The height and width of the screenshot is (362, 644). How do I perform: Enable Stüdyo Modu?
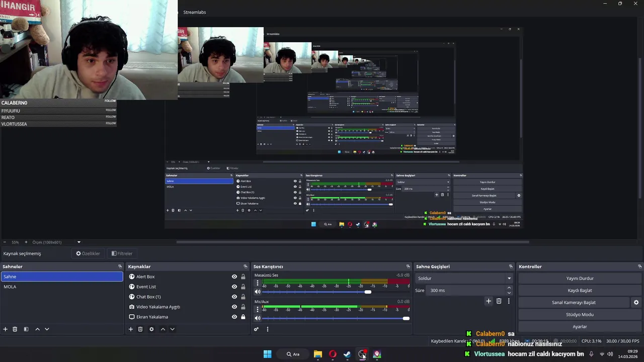(580, 315)
